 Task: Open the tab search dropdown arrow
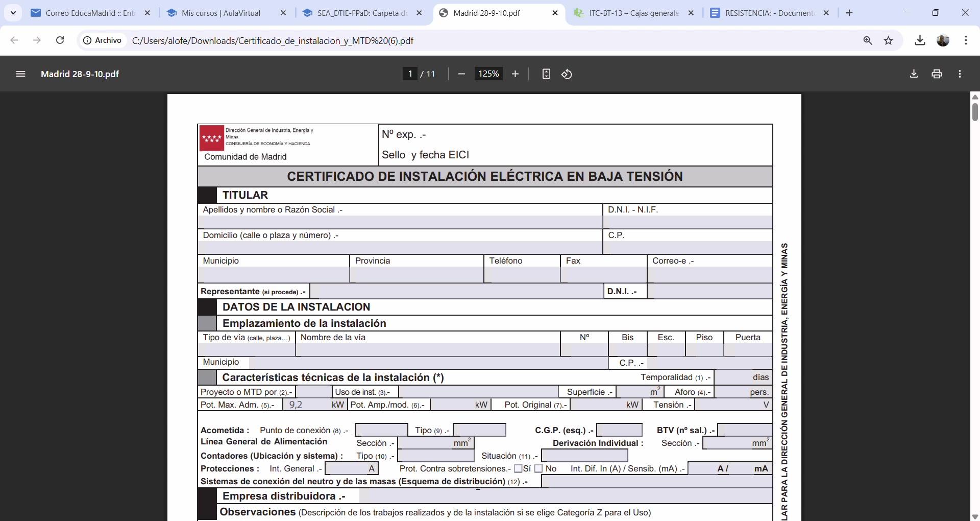13,13
